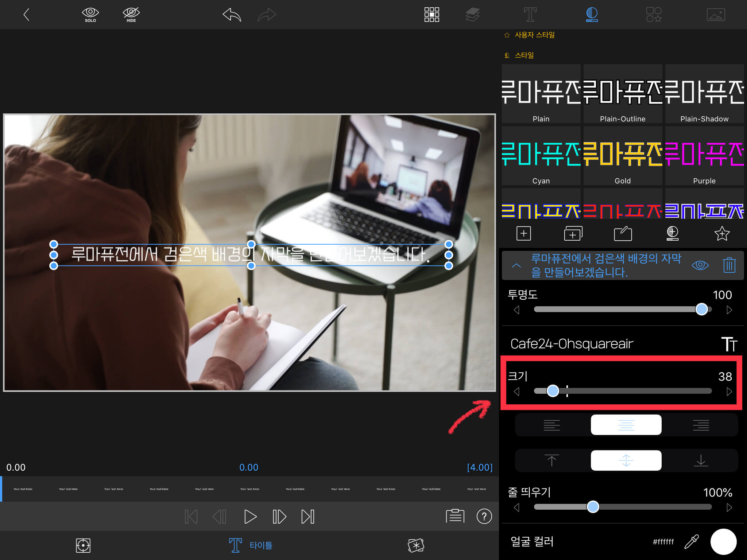The height and width of the screenshot is (560, 747).
Task: Switch to the text T tab
Action: click(530, 15)
